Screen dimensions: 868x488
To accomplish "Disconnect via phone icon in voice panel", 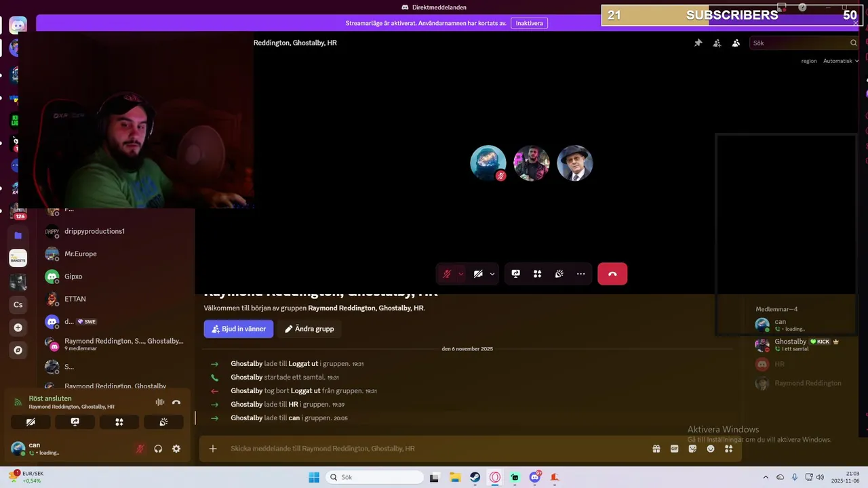I will 176,402.
